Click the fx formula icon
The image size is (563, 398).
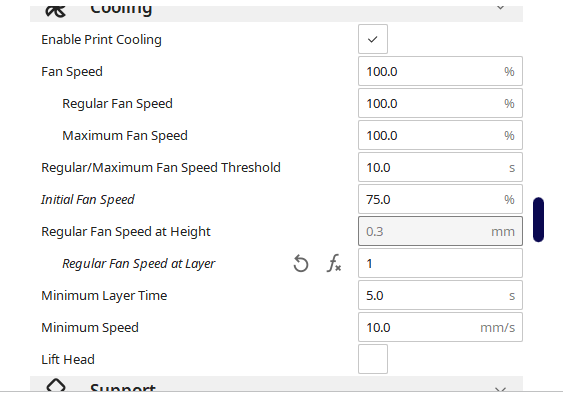tap(334, 264)
